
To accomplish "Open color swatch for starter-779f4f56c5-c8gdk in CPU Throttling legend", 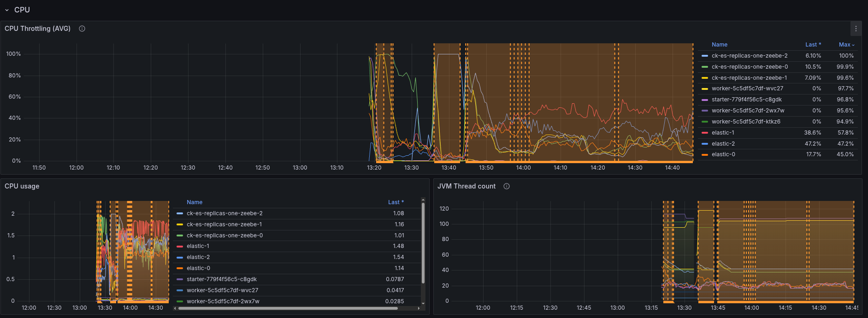I will [x=705, y=100].
